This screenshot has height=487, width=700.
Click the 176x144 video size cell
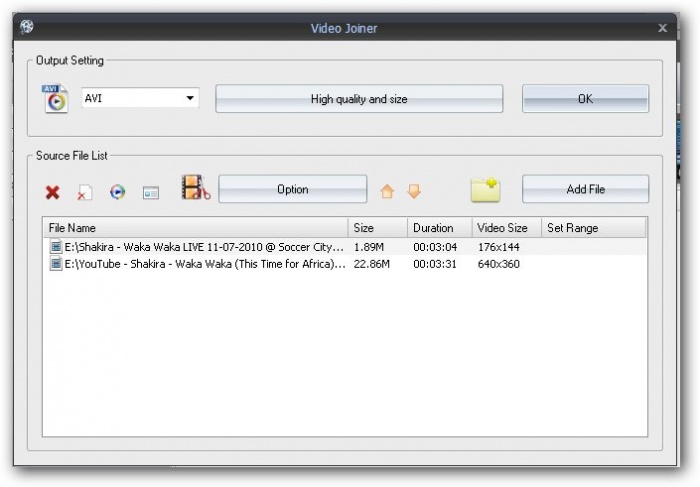point(499,247)
